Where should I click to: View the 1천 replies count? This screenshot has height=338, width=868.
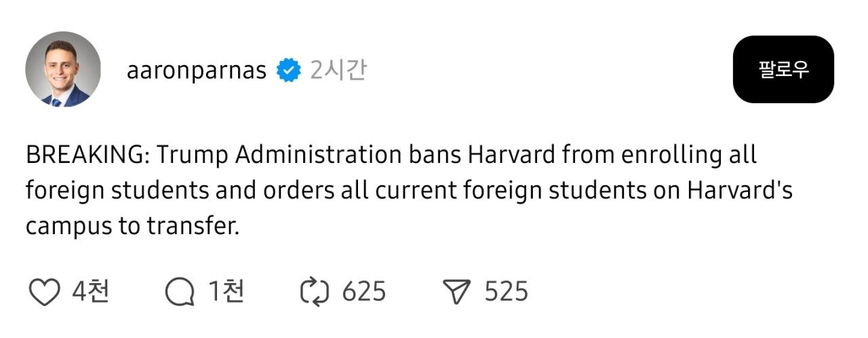(226, 293)
